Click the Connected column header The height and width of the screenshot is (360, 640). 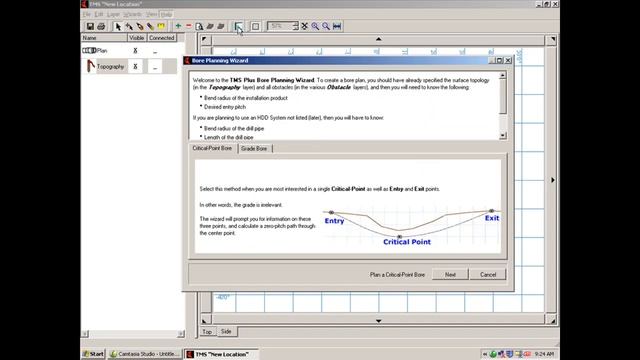(162, 38)
